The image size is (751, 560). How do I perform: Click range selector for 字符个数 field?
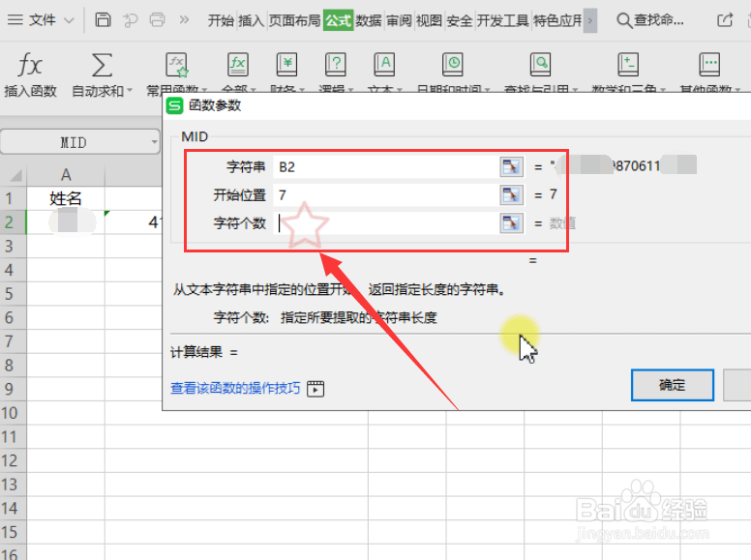pos(511,223)
